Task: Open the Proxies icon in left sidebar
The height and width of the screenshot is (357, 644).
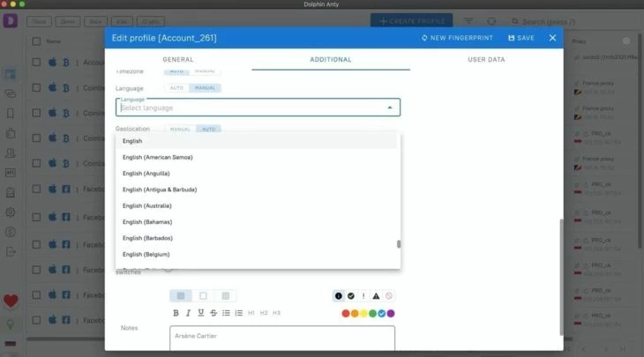Action: click(11, 93)
